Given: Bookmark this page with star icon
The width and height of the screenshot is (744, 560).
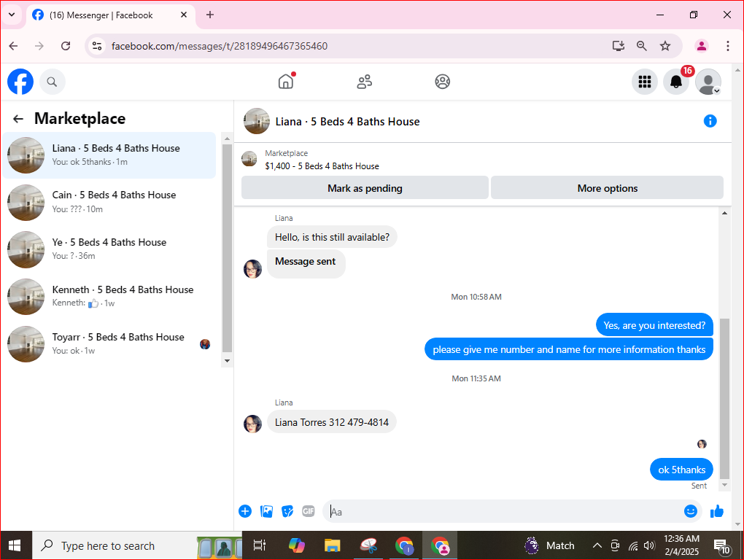Looking at the screenshot, I should [x=665, y=46].
